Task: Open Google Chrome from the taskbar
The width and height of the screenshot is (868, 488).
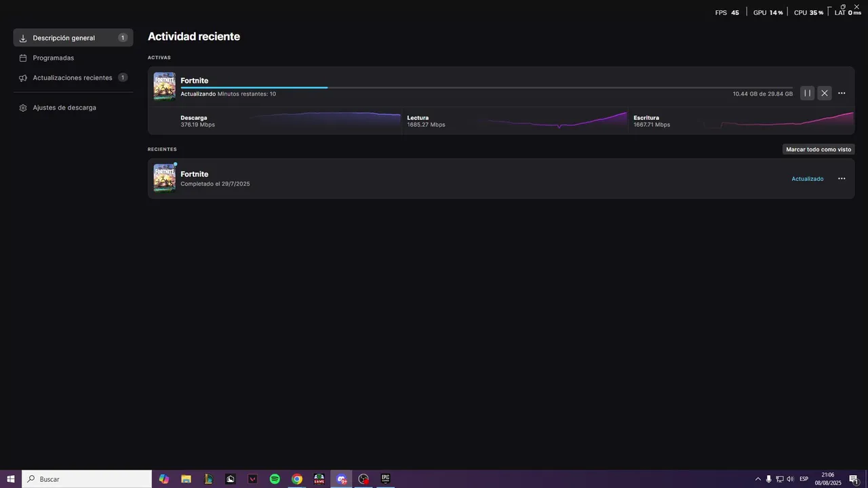Action: coord(297,479)
